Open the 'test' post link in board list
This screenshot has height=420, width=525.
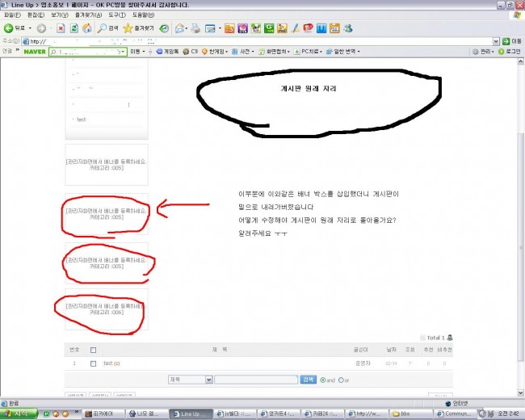click(107, 363)
